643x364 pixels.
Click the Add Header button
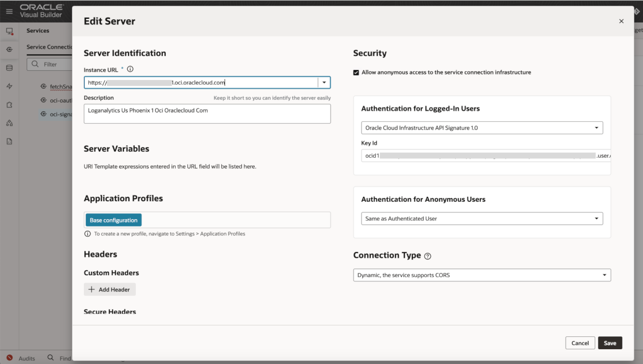(x=110, y=290)
